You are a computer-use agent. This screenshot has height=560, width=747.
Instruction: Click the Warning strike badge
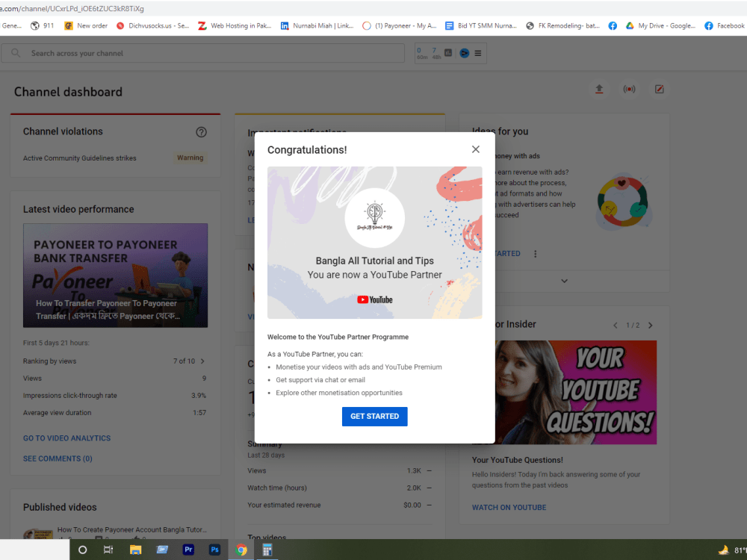[190, 158]
